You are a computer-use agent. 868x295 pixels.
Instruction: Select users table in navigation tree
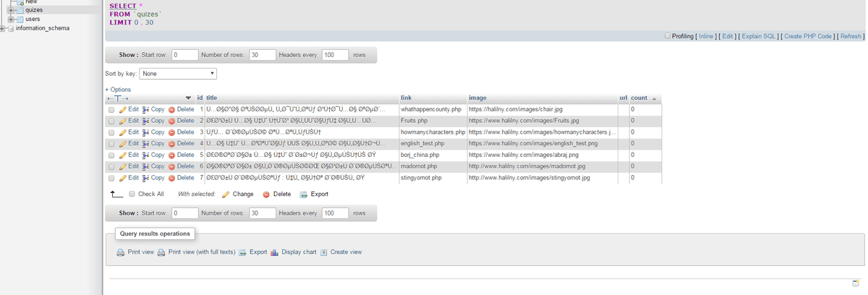tap(32, 19)
